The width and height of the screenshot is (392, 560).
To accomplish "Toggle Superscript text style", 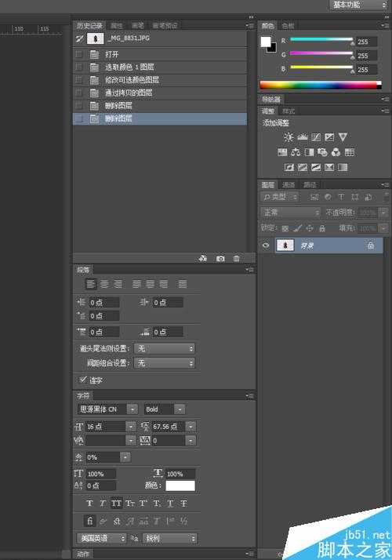I will pyautogui.click(x=143, y=504).
